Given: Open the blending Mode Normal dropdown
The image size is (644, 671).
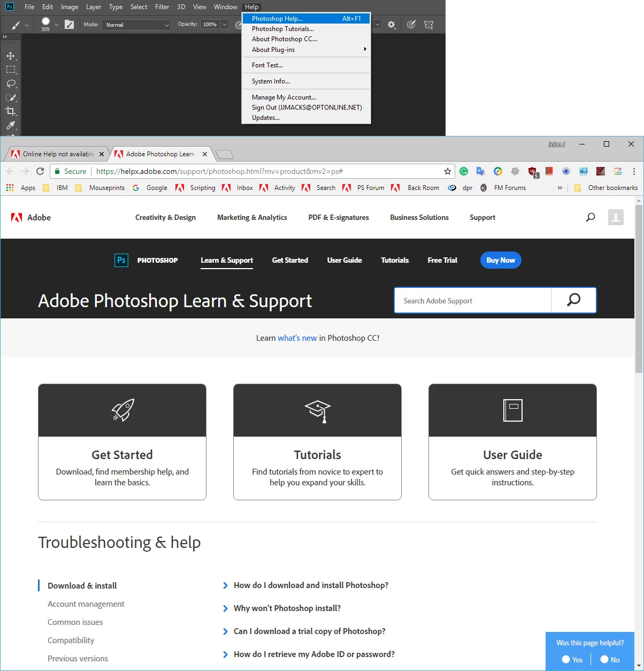Looking at the screenshot, I should coord(137,25).
